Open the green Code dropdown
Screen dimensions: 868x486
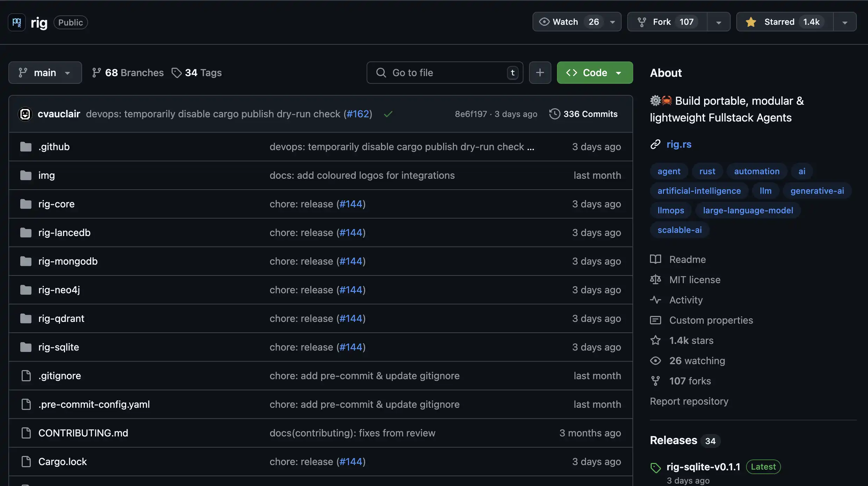(594, 73)
